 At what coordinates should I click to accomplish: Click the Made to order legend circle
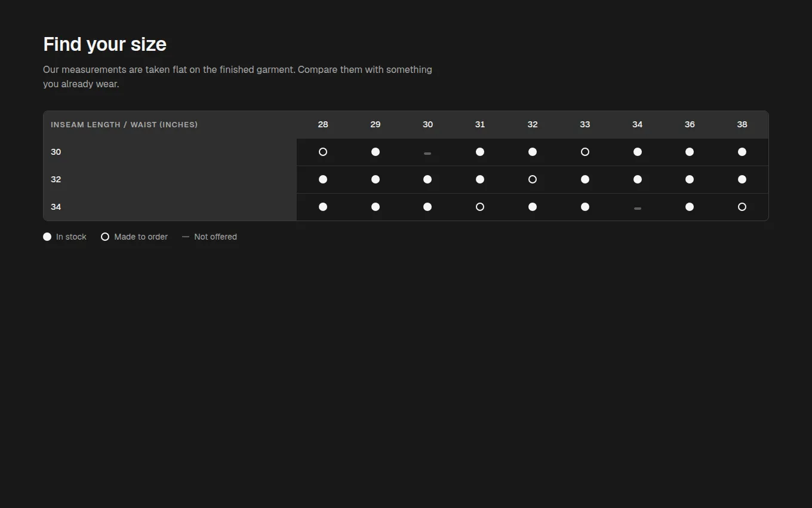(105, 237)
